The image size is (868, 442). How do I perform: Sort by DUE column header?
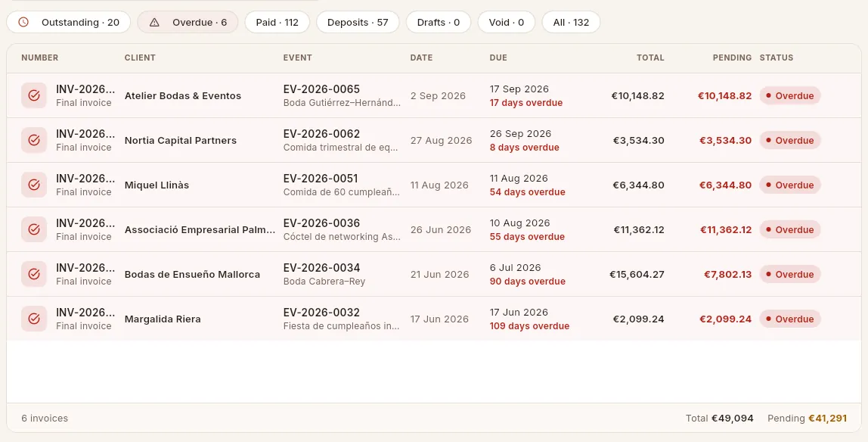(498, 58)
